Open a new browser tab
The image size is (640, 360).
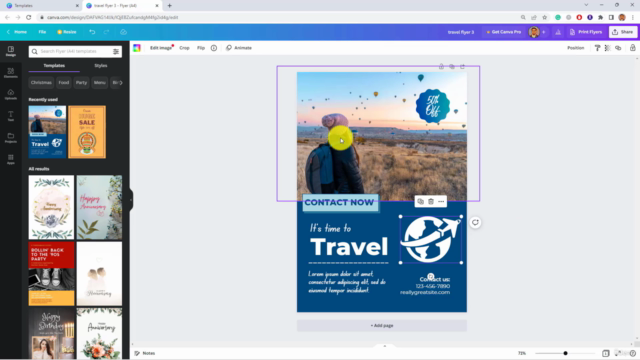pyautogui.click(x=169, y=6)
